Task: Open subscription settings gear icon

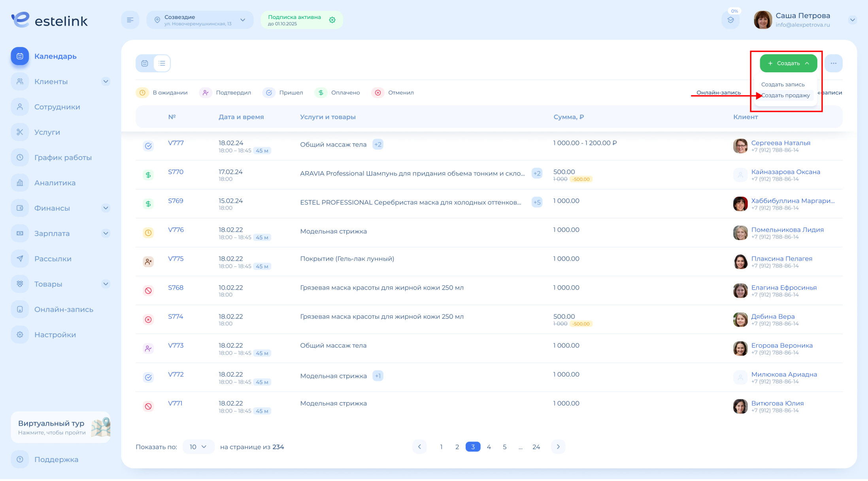Action: pos(332,20)
